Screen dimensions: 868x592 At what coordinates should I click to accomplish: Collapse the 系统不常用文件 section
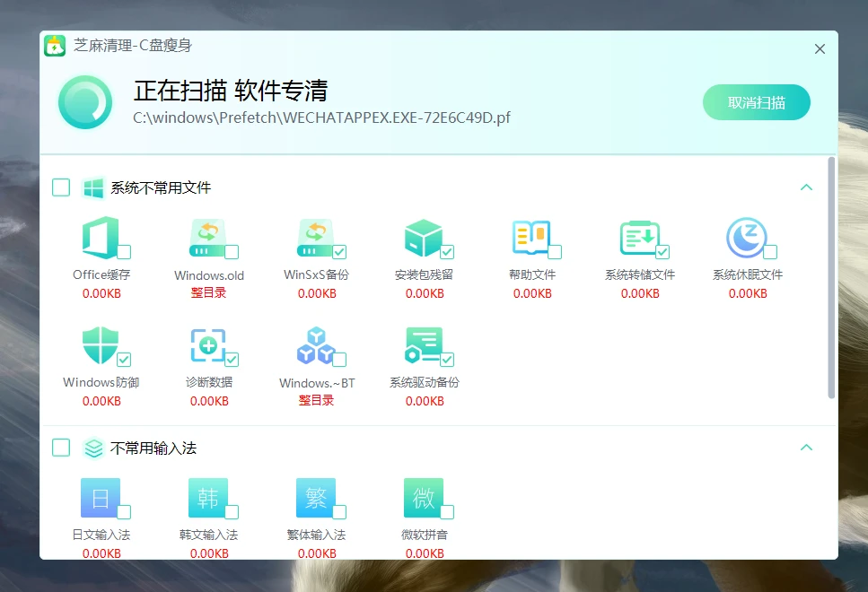coord(806,187)
